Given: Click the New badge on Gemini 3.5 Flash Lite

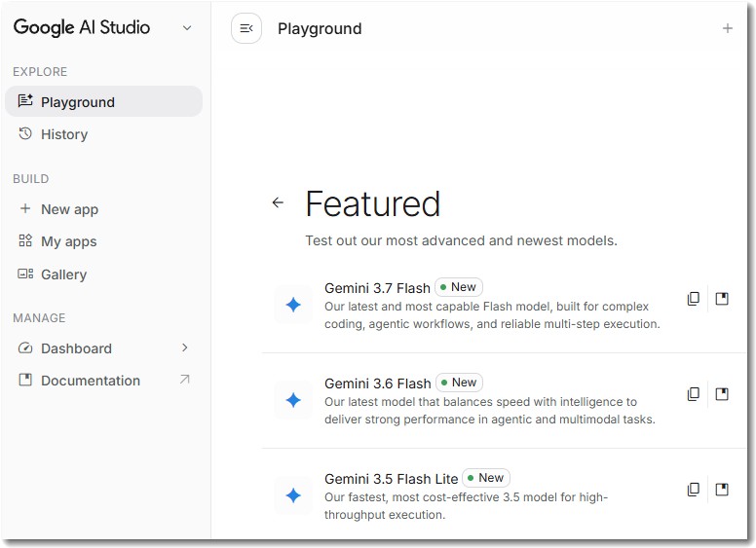Looking at the screenshot, I should pyautogui.click(x=486, y=478).
